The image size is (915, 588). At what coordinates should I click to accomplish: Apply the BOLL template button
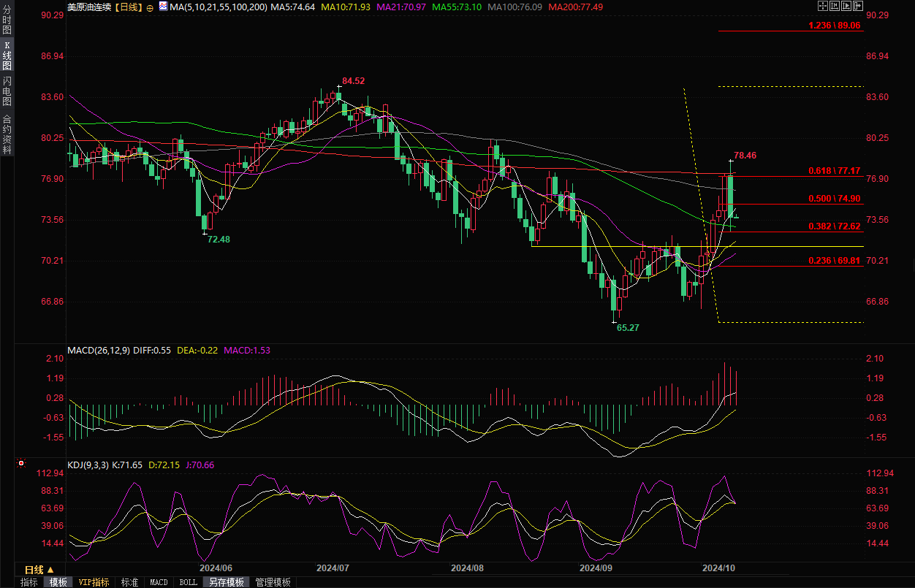(188, 582)
